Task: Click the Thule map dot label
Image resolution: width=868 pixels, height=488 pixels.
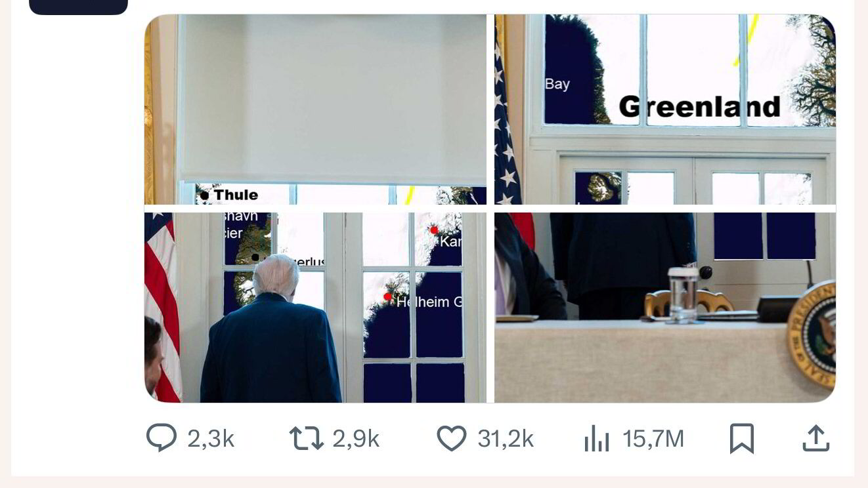Action: (x=229, y=195)
